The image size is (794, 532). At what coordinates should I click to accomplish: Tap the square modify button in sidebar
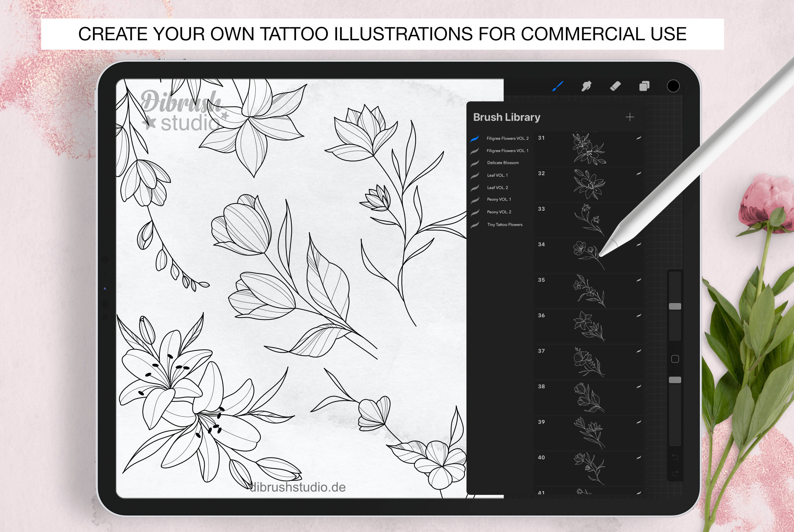tap(675, 359)
